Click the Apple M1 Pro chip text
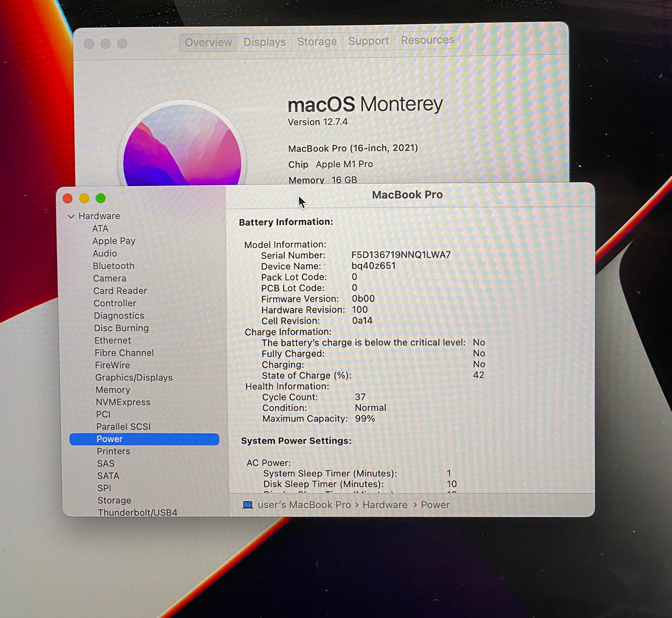 point(344,164)
